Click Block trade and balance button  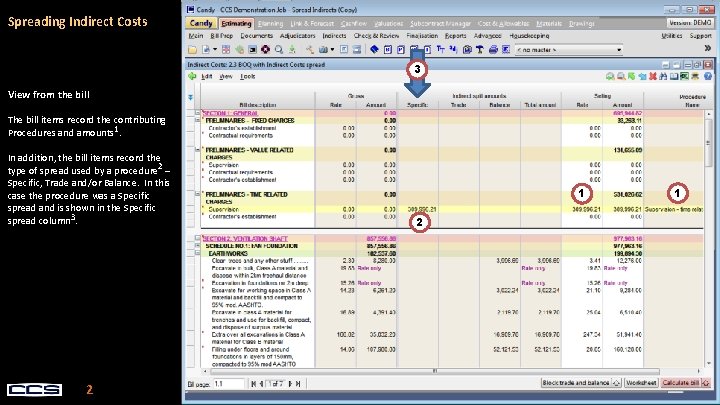tap(581, 382)
